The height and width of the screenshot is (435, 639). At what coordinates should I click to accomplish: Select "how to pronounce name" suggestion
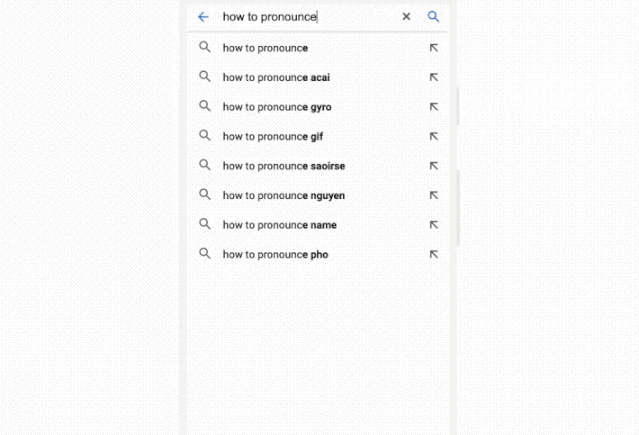pos(279,225)
